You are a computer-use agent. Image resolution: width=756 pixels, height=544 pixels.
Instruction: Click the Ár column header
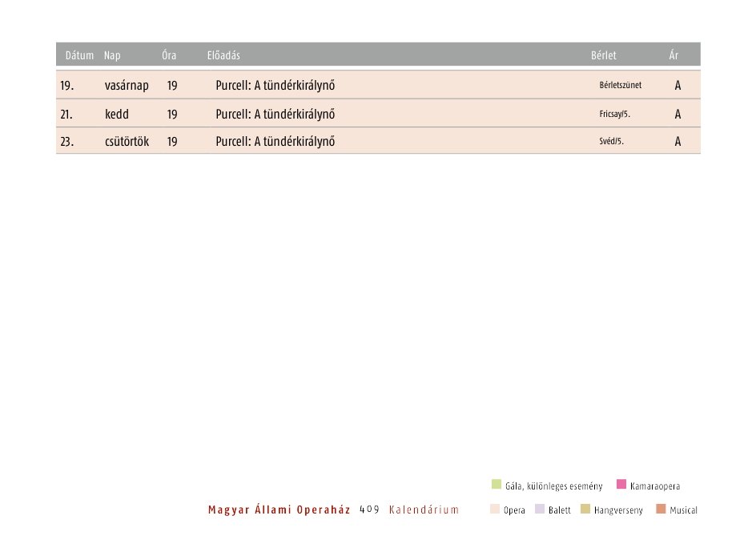pyautogui.click(x=674, y=55)
